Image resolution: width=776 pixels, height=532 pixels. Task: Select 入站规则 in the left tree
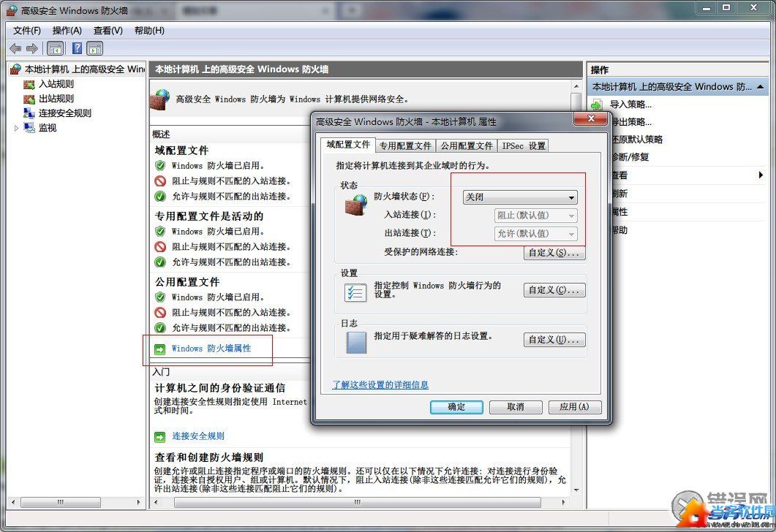point(56,84)
